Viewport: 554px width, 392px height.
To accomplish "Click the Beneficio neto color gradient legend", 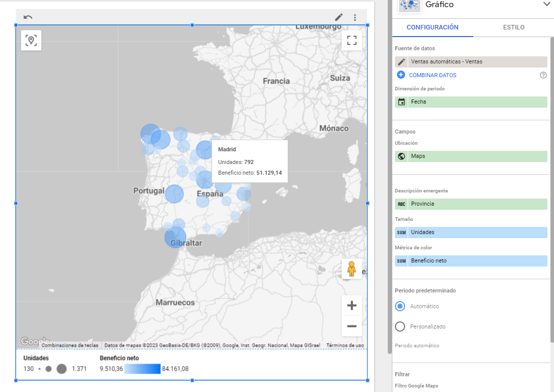I will coord(143,369).
